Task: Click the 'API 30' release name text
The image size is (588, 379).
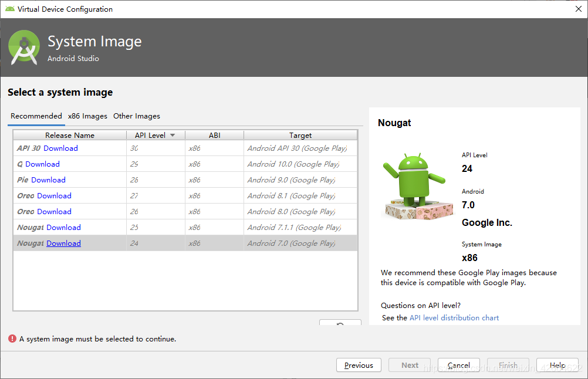Action: point(29,148)
